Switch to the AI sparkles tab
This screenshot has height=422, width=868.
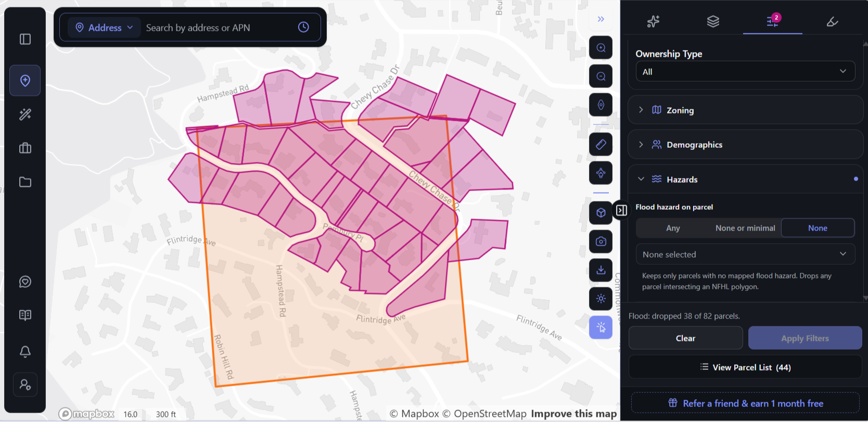[x=654, y=21]
